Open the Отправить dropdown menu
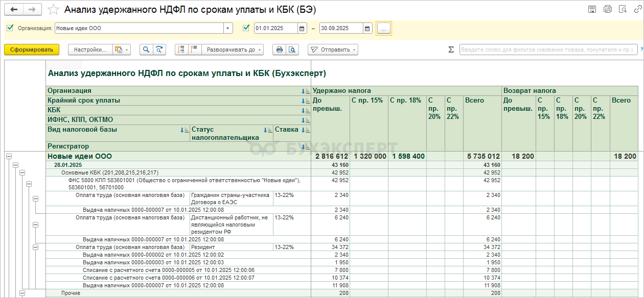 333,49
